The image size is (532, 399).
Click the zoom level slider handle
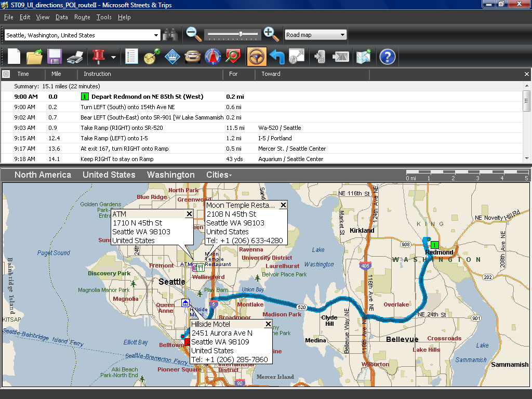coord(241,34)
